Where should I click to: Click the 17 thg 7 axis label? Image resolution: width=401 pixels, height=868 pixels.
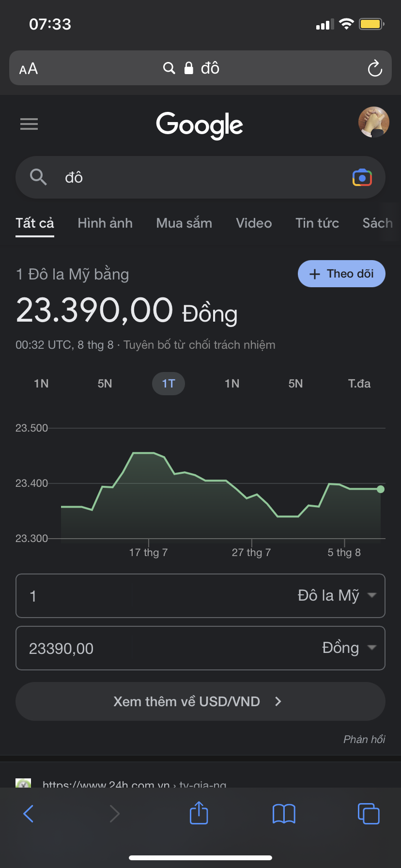pos(148,553)
